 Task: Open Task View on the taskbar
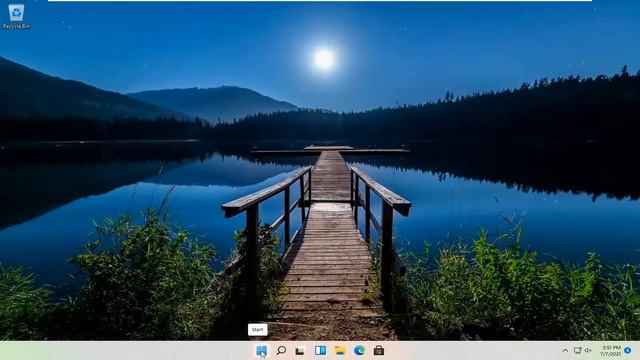tap(300, 351)
